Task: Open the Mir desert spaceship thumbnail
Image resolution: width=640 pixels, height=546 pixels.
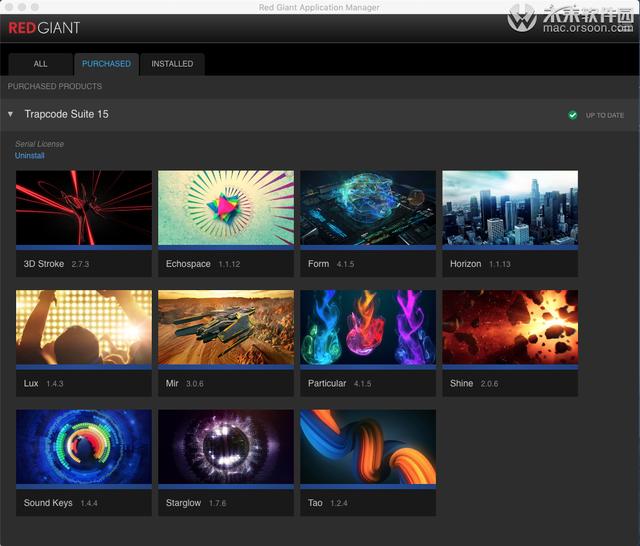Action: tap(226, 327)
